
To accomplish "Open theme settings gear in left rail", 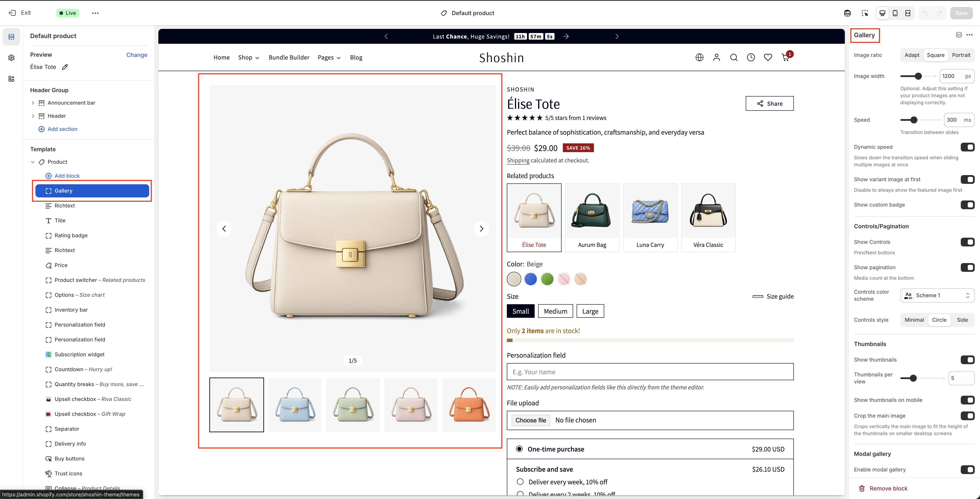I will point(11,58).
